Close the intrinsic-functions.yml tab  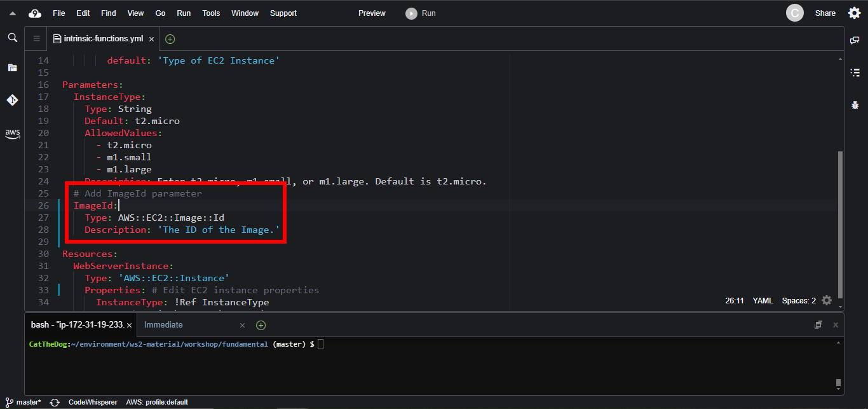point(151,39)
